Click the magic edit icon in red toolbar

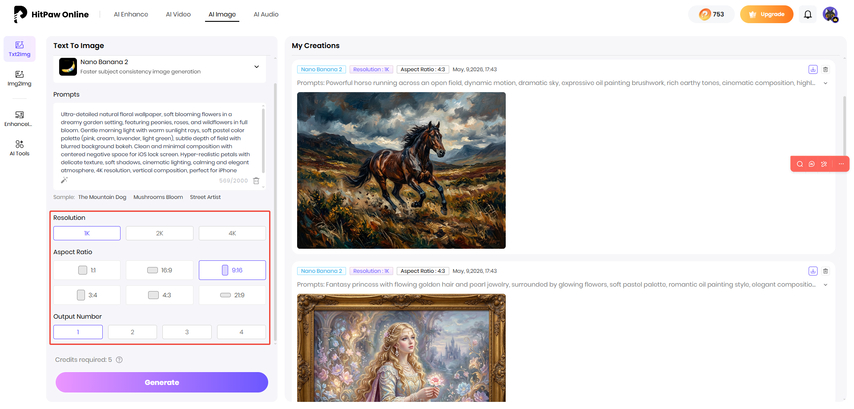point(824,164)
